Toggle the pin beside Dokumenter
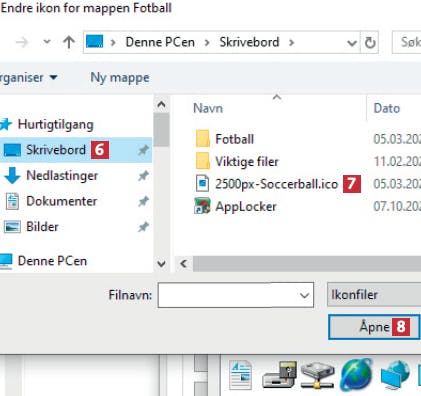Viewport: 421px width, 396px height. 143,201
